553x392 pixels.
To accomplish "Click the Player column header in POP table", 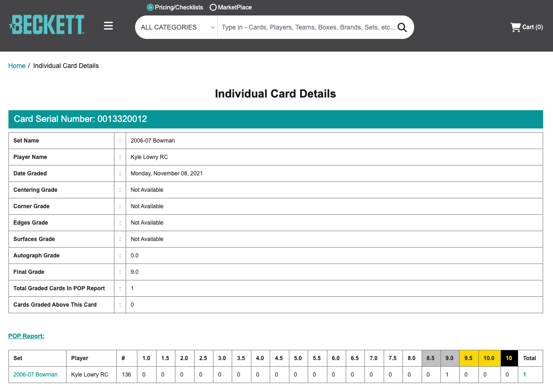I will [x=80, y=358].
